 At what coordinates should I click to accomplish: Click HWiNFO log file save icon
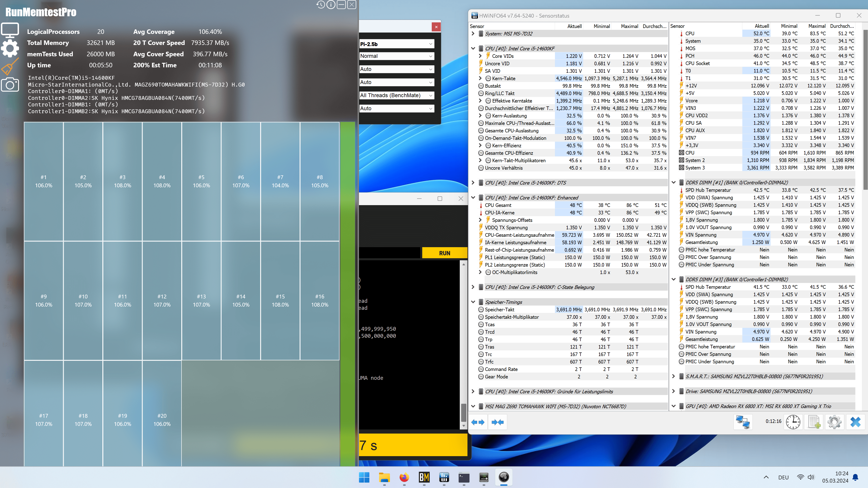814,422
